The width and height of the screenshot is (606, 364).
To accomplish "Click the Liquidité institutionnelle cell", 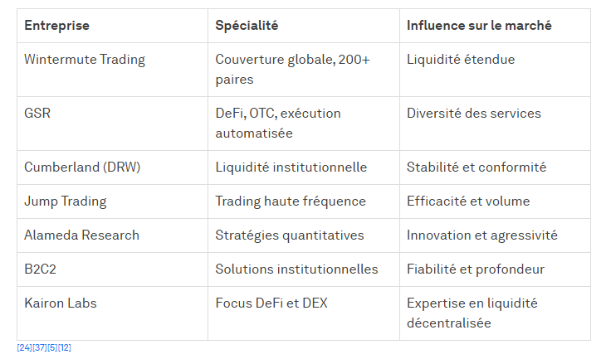I will pyautogui.click(x=291, y=167).
